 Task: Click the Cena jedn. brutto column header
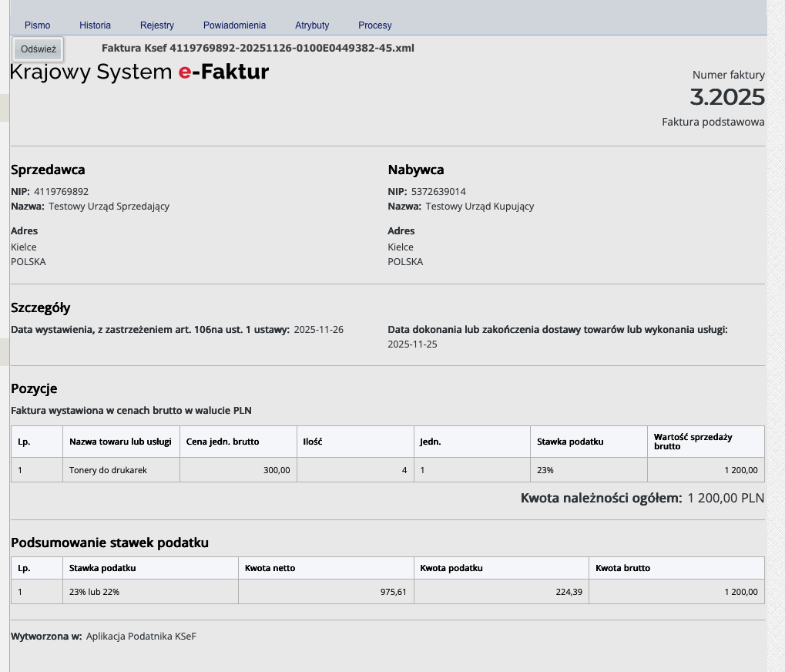223,442
